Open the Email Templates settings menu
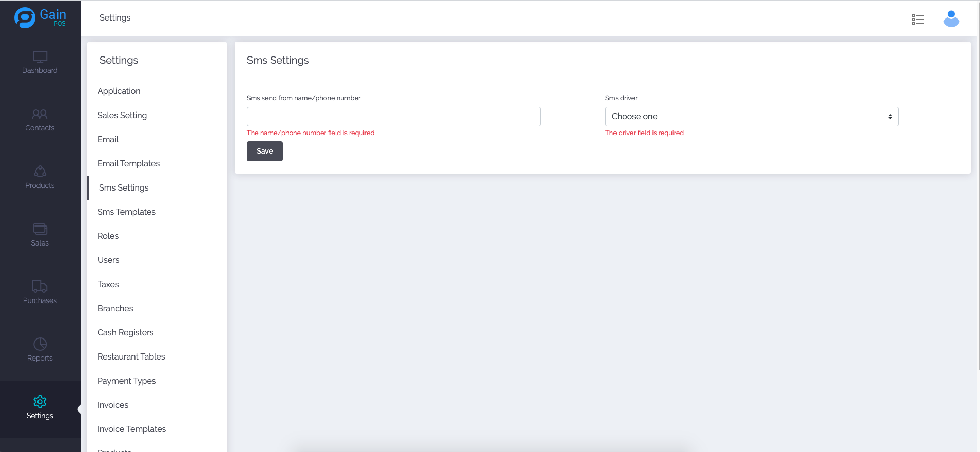Image resolution: width=980 pixels, height=452 pixels. click(x=128, y=163)
